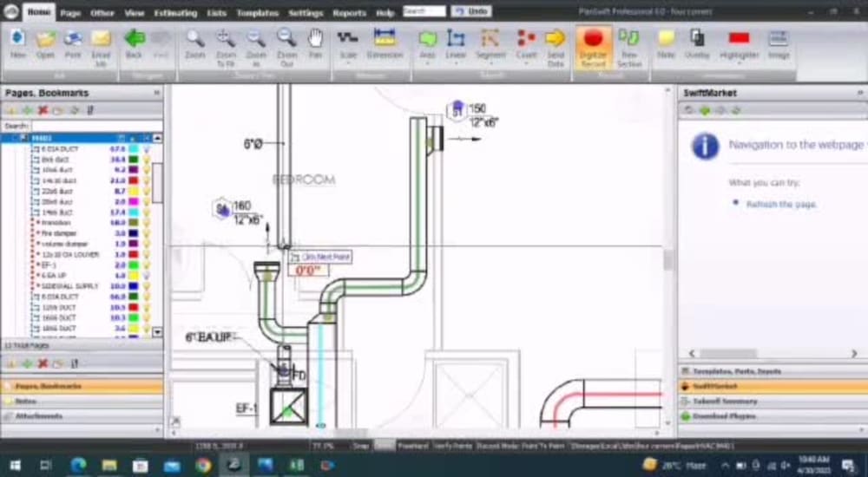Click Zoom To Fit tool

point(226,39)
